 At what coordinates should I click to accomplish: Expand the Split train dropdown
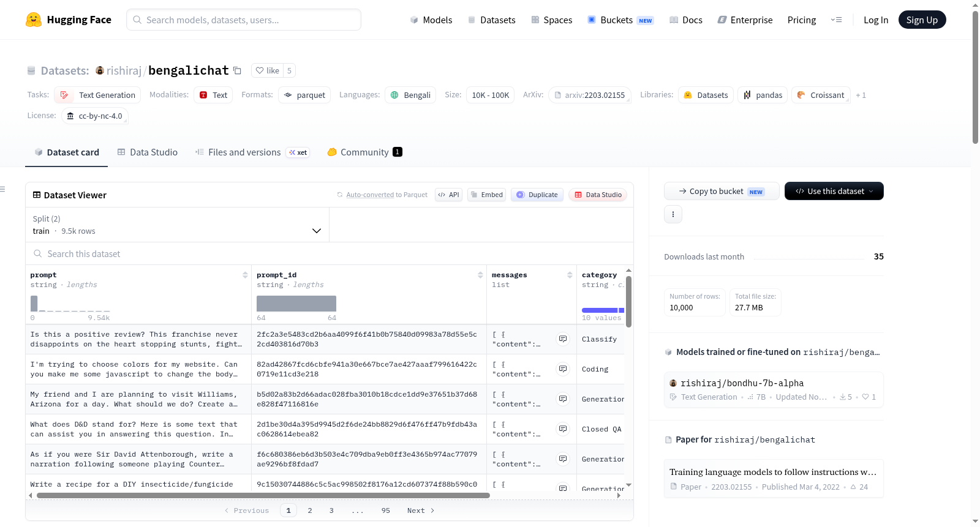tap(178, 225)
